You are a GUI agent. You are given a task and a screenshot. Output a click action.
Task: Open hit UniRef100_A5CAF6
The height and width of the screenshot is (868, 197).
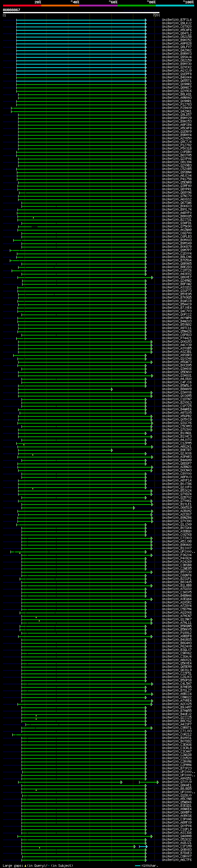click(177, 30)
